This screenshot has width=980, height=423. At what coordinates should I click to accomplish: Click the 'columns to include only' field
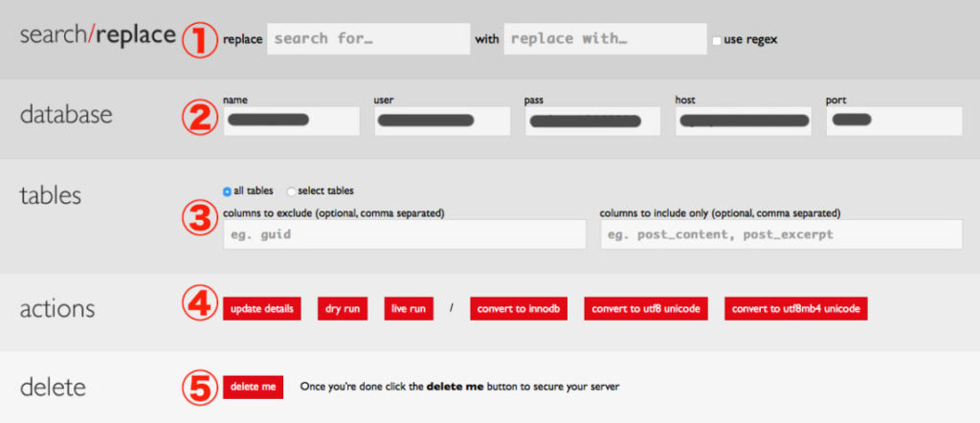[x=781, y=234]
